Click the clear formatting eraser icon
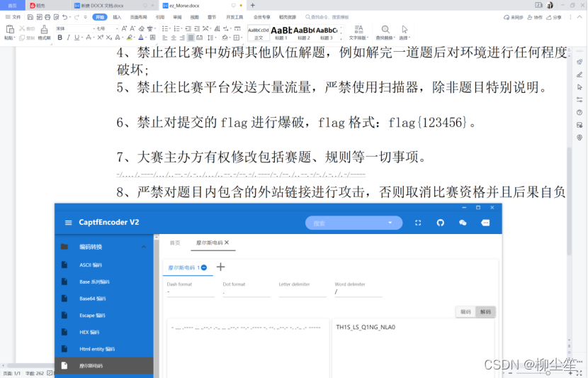The width and height of the screenshot is (588, 378). click(142, 28)
